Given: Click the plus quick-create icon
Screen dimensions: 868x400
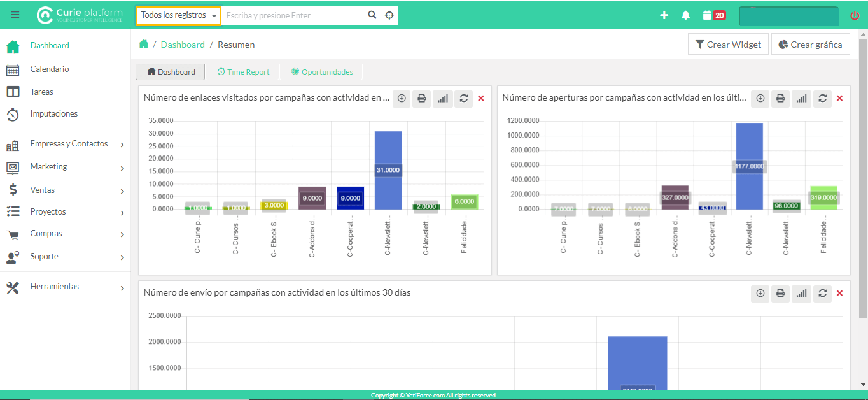Looking at the screenshot, I should coord(664,15).
